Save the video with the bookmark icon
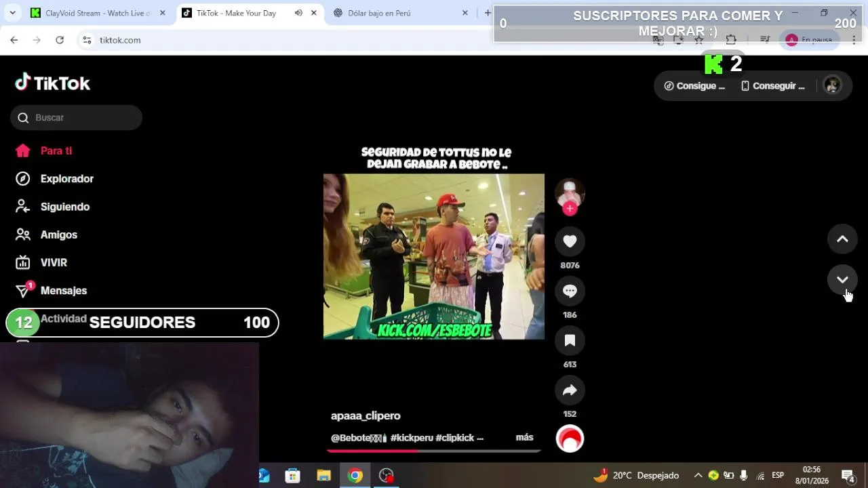This screenshot has width=868, height=488. tap(570, 340)
